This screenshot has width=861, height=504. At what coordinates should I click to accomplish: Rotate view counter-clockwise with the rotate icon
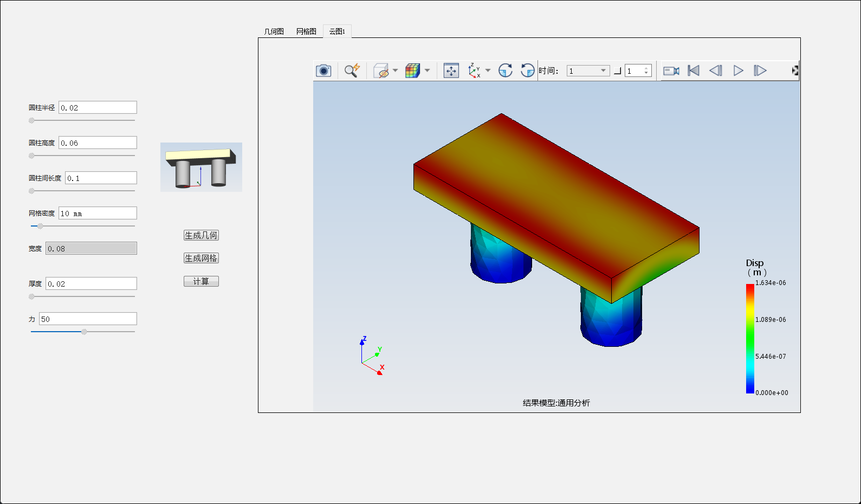pos(527,70)
